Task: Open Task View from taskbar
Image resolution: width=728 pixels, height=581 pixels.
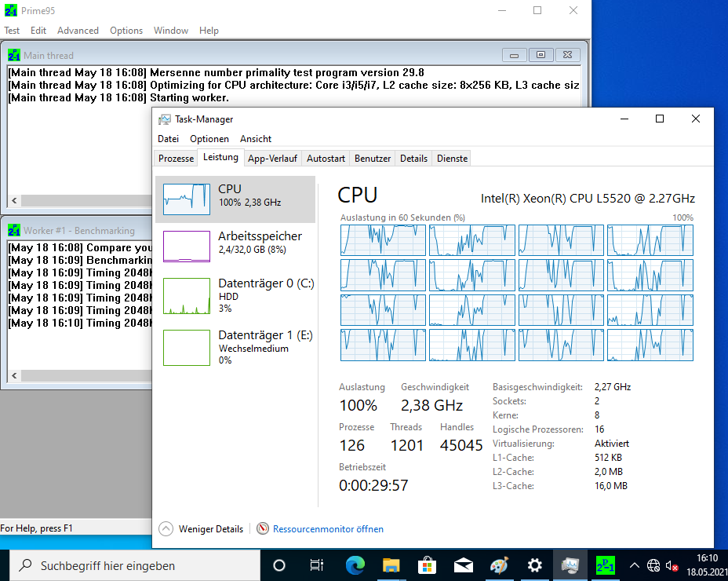Action: 316,565
